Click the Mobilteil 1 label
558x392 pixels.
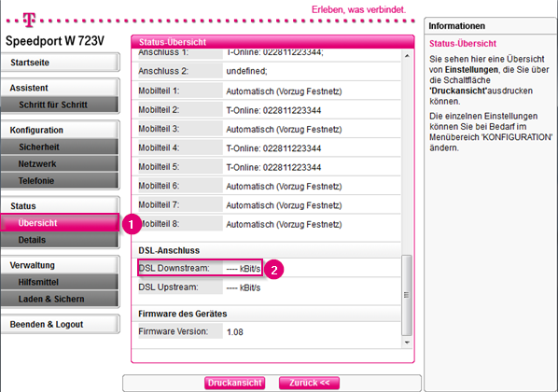coord(159,91)
